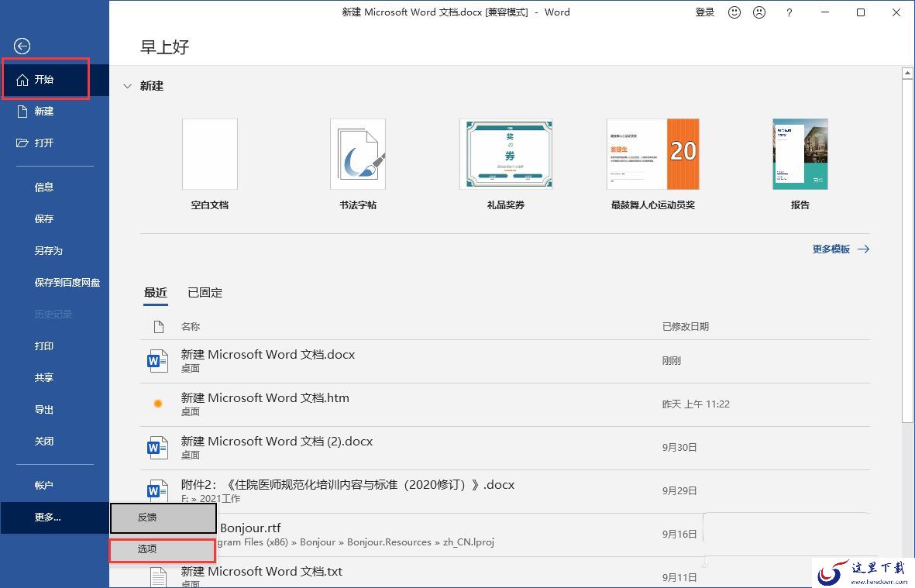Click the arrow next to 更多模板

[864, 249]
